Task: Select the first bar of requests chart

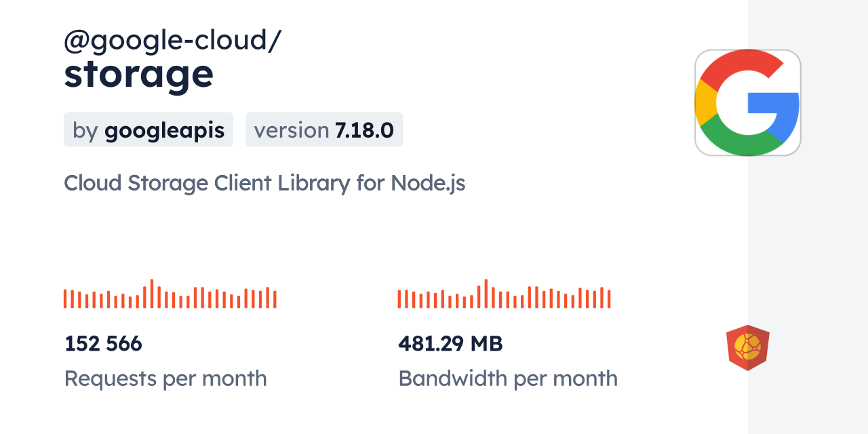Action: click(65, 298)
